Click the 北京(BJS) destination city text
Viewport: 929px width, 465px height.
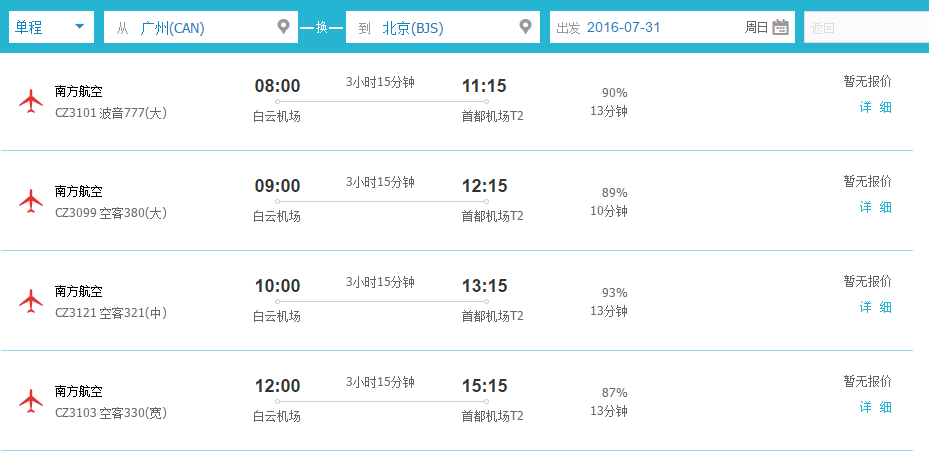point(413,28)
